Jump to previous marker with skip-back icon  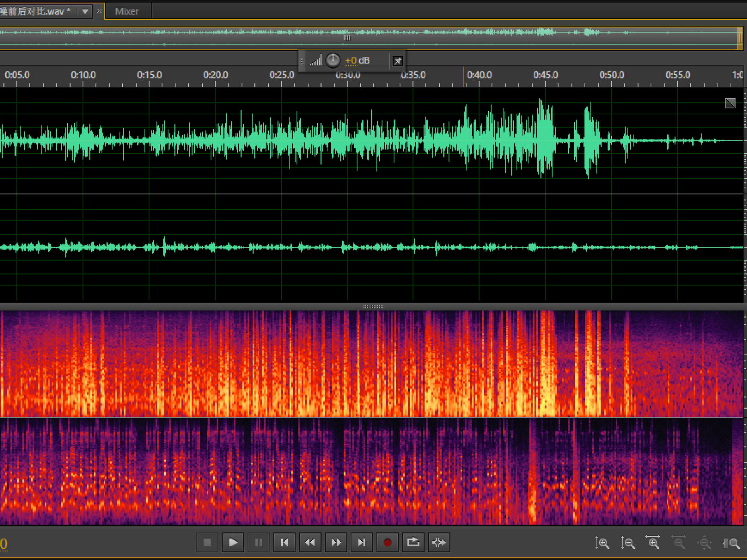pyautogui.click(x=284, y=542)
